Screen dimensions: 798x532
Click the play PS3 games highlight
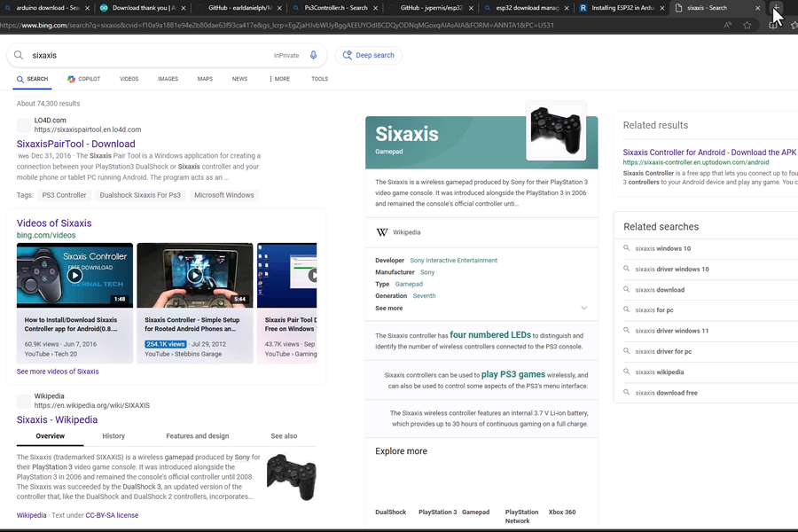point(513,374)
